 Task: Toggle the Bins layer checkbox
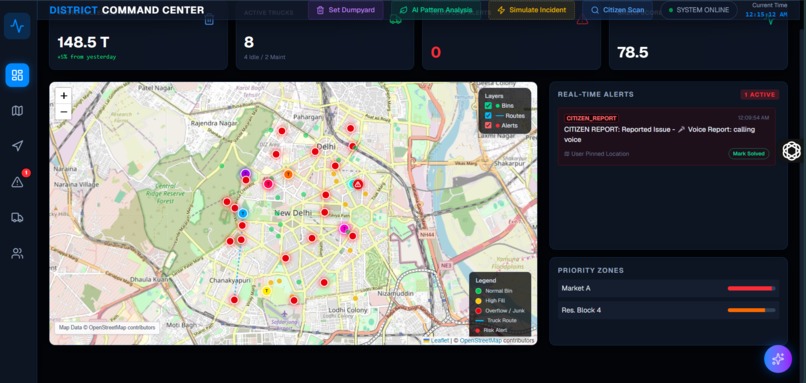488,105
